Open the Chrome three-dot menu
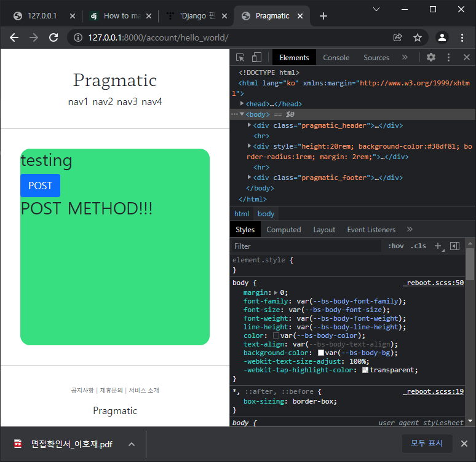476x462 pixels. [462, 37]
